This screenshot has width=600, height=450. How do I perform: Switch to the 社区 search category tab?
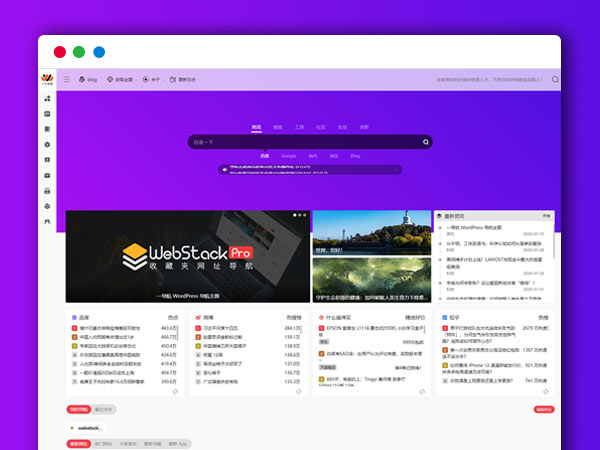pyautogui.click(x=321, y=127)
